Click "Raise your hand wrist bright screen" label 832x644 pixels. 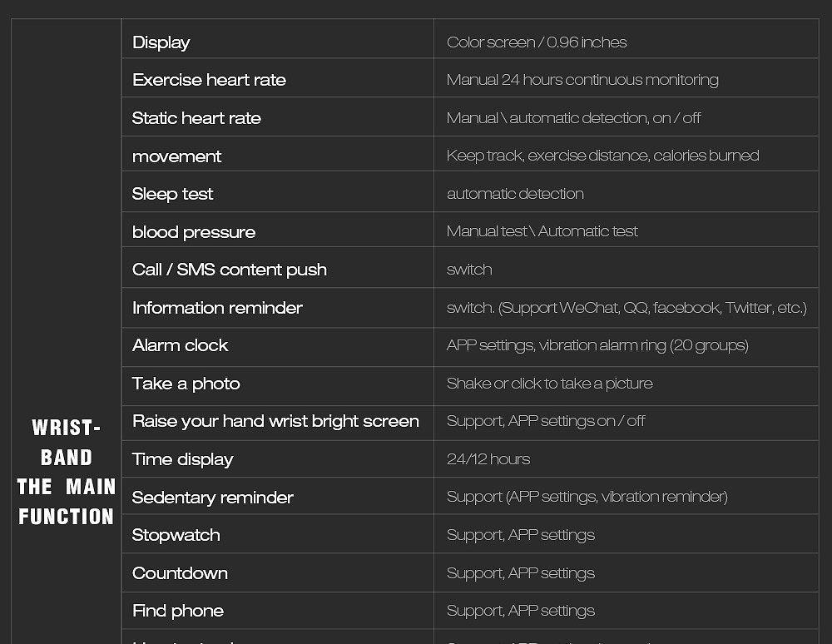(x=275, y=421)
